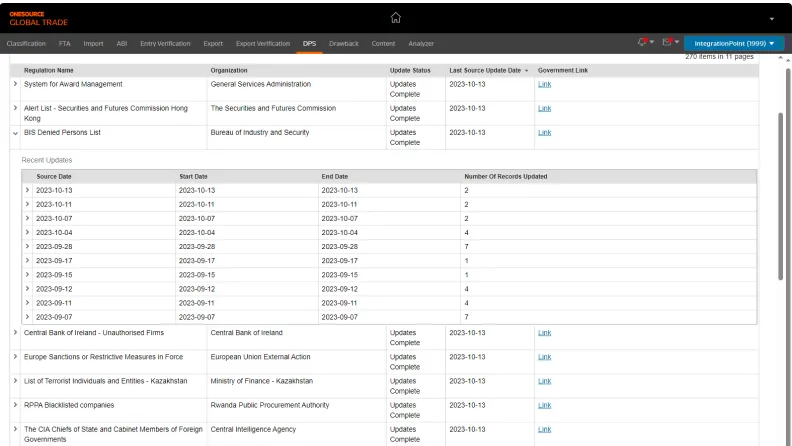Expand the RPPA Blacklisted companies row

click(15, 405)
